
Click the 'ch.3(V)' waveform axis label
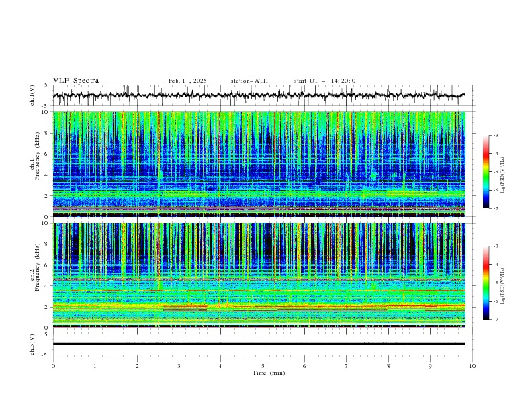32,345
